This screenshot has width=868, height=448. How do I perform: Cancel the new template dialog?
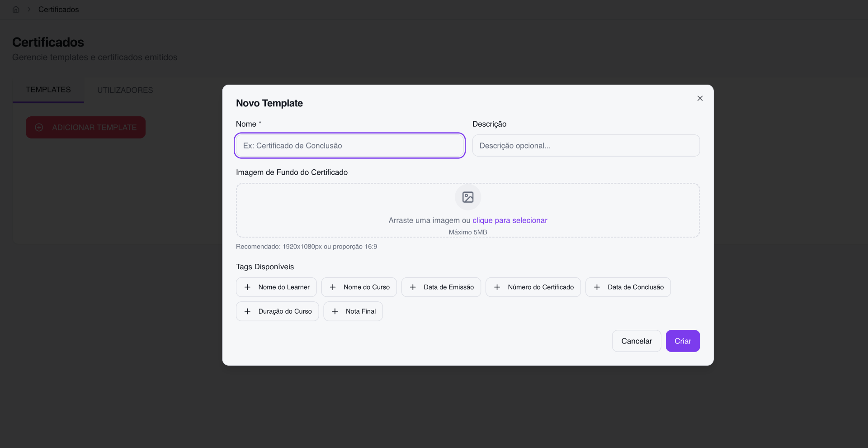[637, 341]
